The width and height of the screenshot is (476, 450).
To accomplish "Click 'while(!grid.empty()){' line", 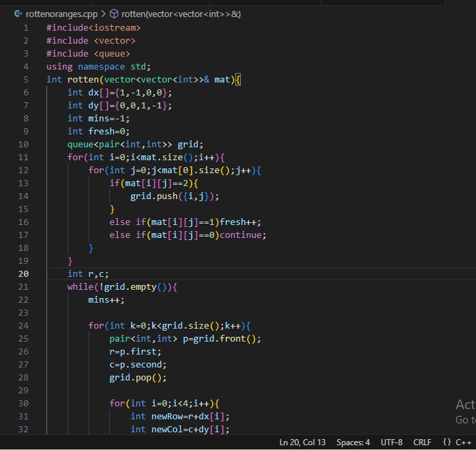I will click(122, 287).
